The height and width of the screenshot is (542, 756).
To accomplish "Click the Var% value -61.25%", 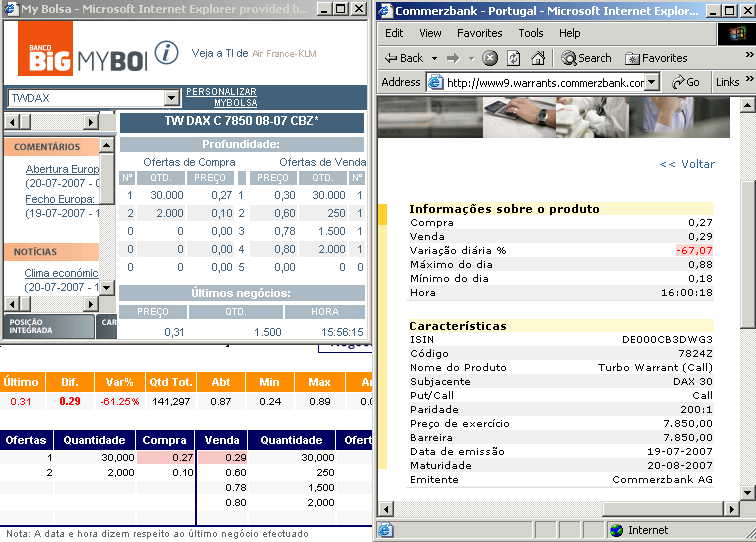I will point(120,402).
